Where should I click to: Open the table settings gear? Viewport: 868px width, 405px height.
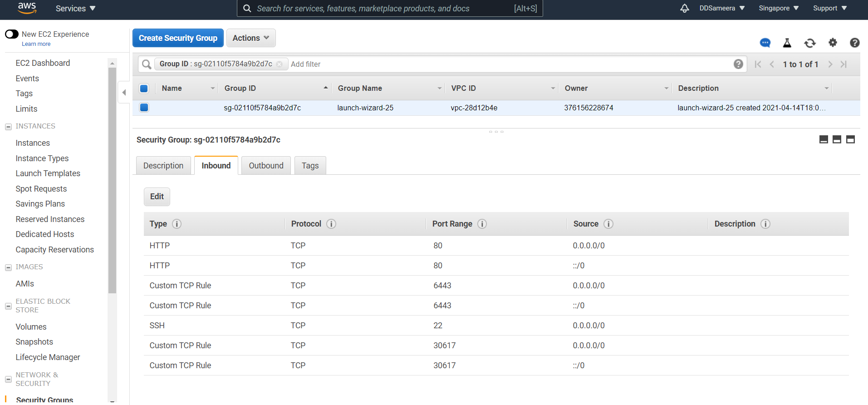[x=833, y=42]
